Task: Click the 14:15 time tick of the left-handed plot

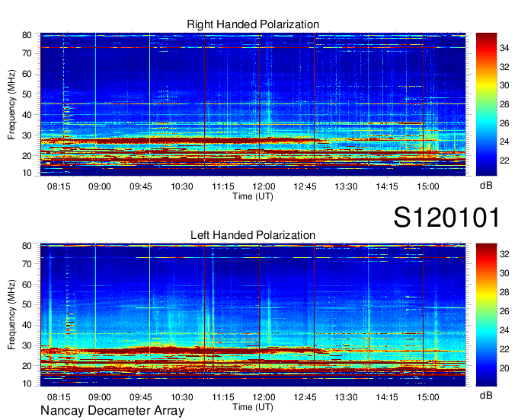Action: pos(387,397)
